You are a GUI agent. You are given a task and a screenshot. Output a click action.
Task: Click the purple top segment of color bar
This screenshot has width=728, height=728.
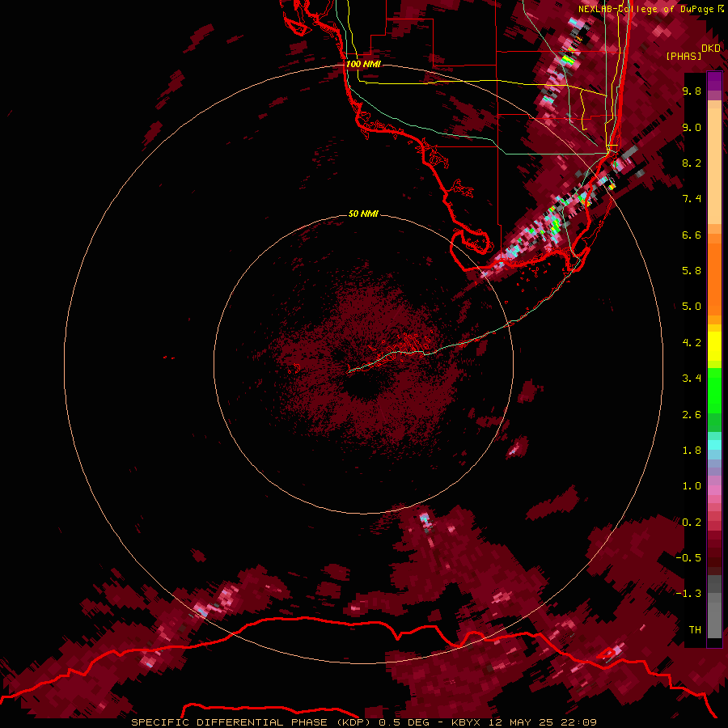[x=714, y=82]
